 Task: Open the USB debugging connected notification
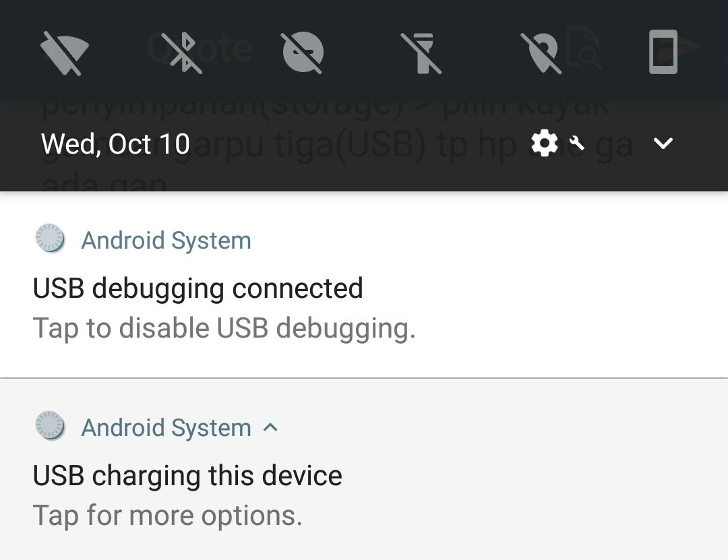[x=364, y=285]
